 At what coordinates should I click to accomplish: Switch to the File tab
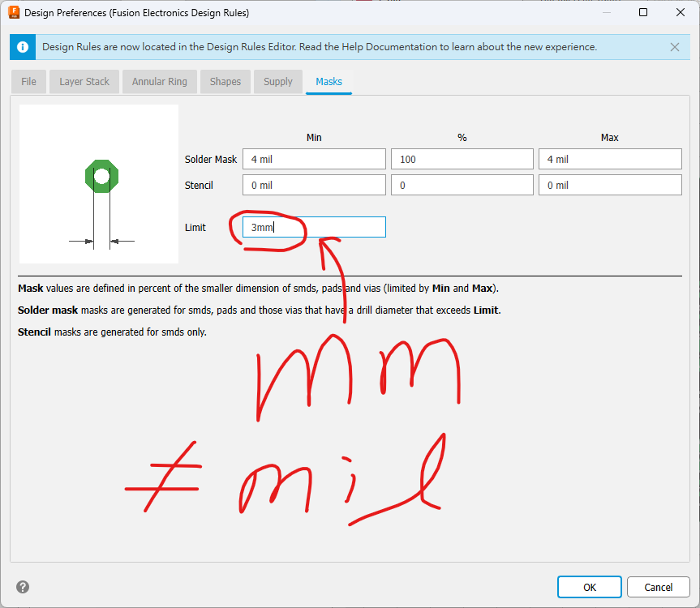[28, 82]
